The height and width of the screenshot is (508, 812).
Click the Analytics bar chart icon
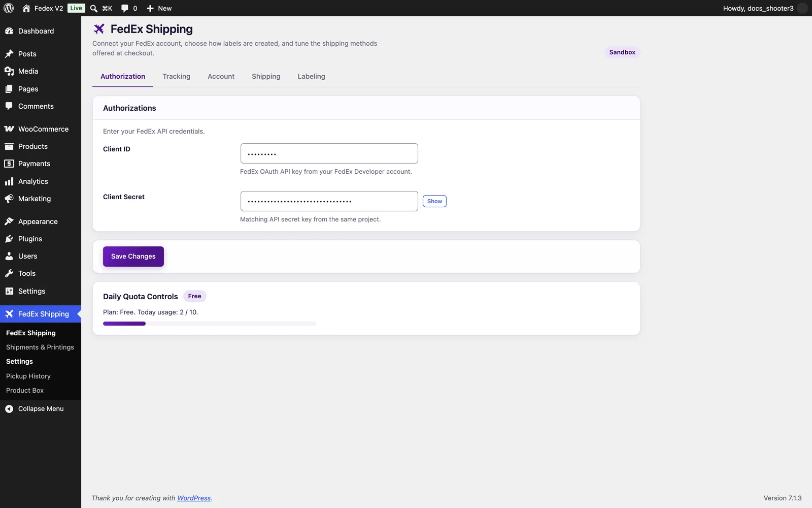9,181
